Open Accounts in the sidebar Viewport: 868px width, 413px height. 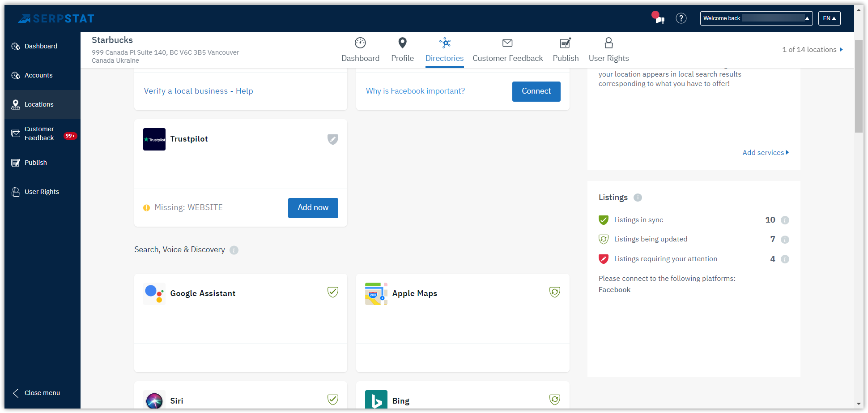(43, 75)
